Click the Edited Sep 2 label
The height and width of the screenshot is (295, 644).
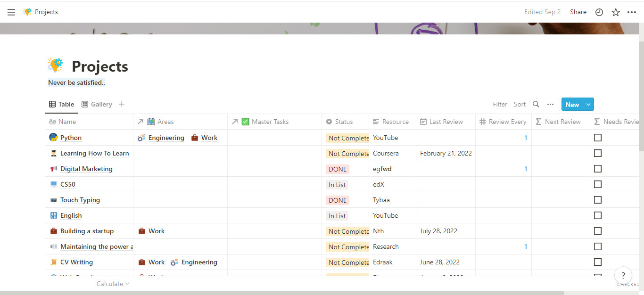coord(542,12)
